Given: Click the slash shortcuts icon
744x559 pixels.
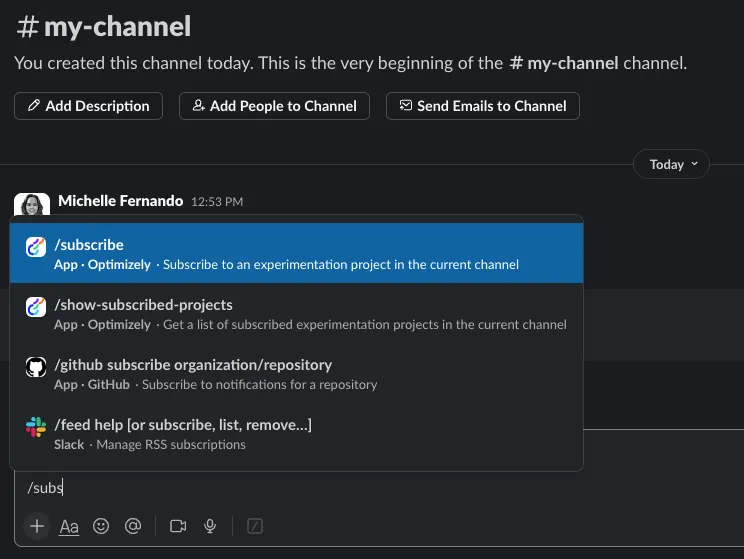Looking at the screenshot, I should click(255, 526).
